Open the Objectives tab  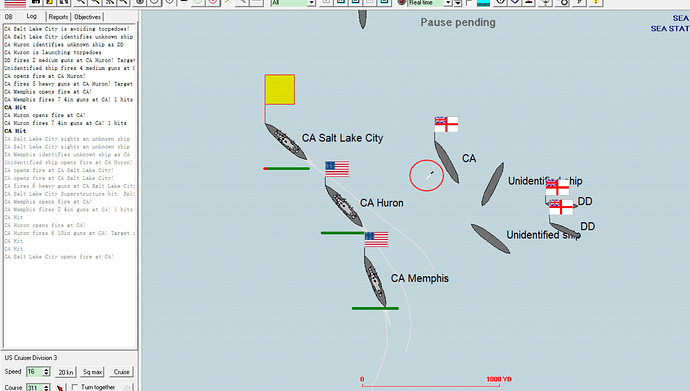[87, 17]
